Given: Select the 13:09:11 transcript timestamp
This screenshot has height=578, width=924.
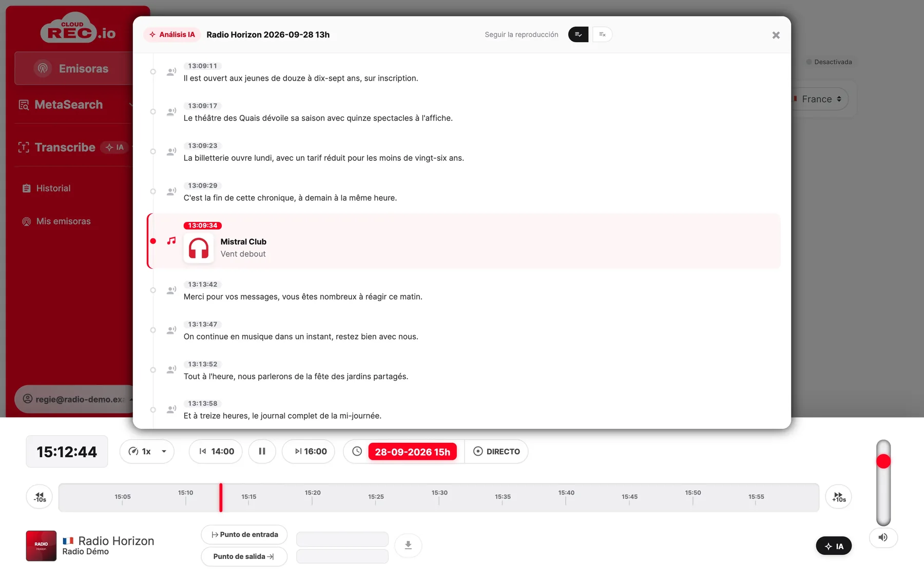Looking at the screenshot, I should [x=203, y=66].
